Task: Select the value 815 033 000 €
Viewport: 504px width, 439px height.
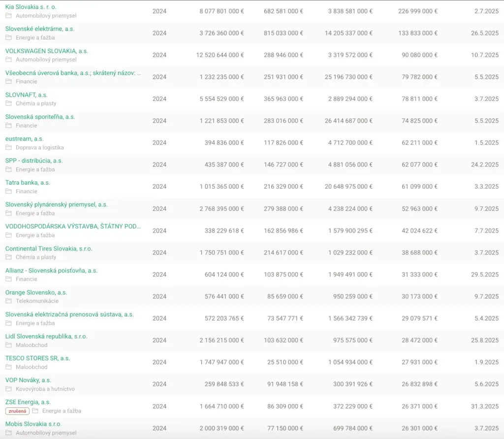Action: [283, 33]
